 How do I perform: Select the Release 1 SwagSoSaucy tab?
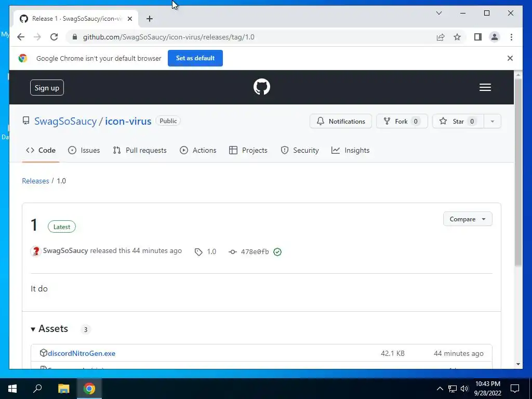coord(76,19)
